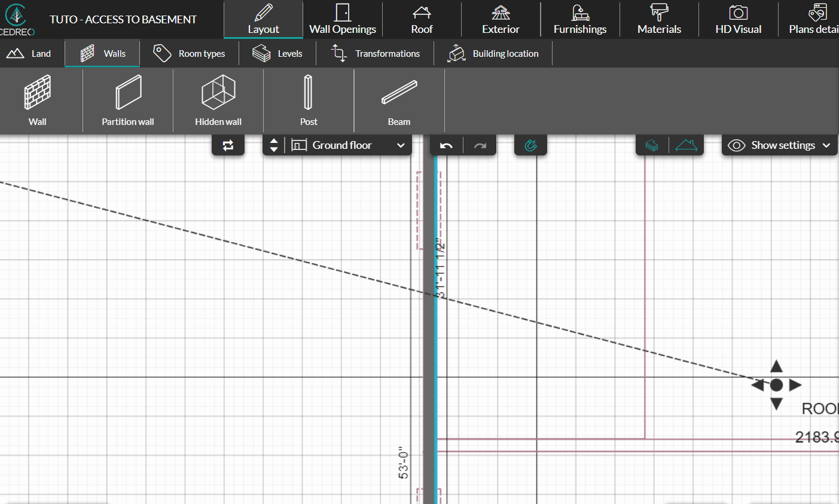
Task: Click the black move handle on canvas
Action: click(x=776, y=385)
